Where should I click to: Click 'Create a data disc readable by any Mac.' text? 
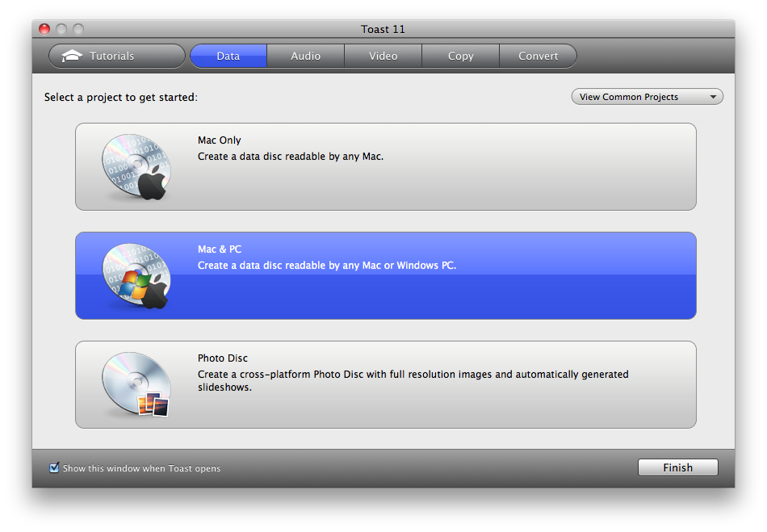tap(291, 157)
